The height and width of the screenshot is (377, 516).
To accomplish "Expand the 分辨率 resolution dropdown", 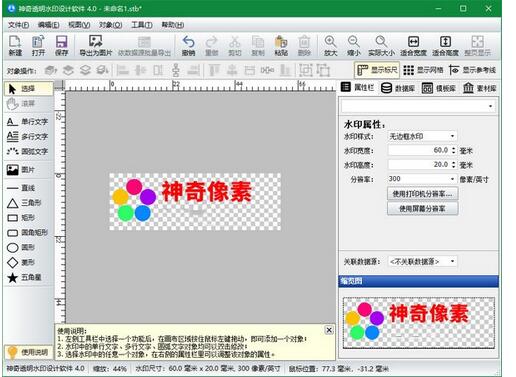I will pyautogui.click(x=422, y=179).
